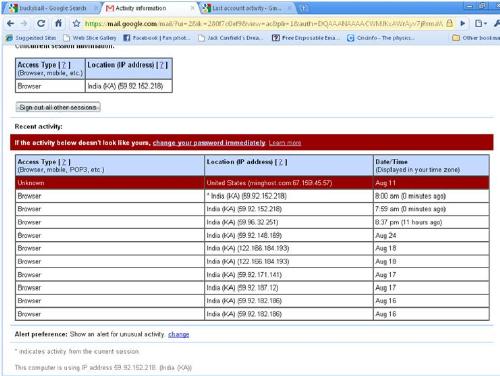Restore down the browser window
This screenshot has height=376, width=500.
click(483, 6)
